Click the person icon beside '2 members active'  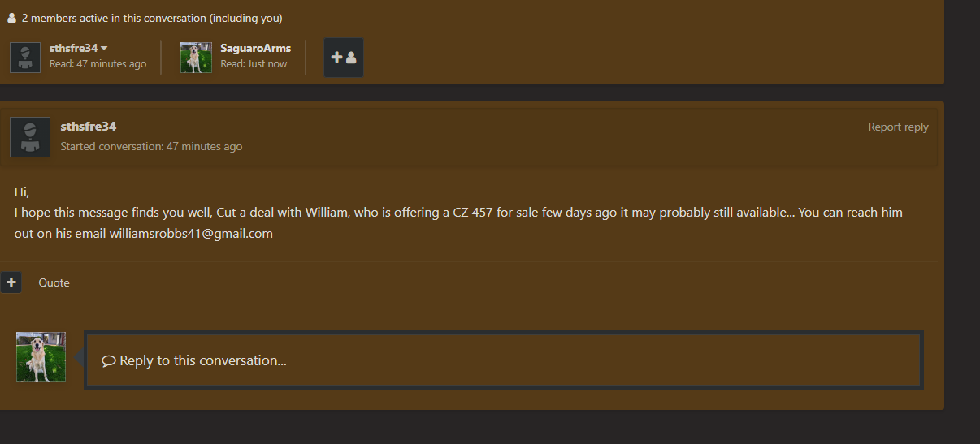12,18
